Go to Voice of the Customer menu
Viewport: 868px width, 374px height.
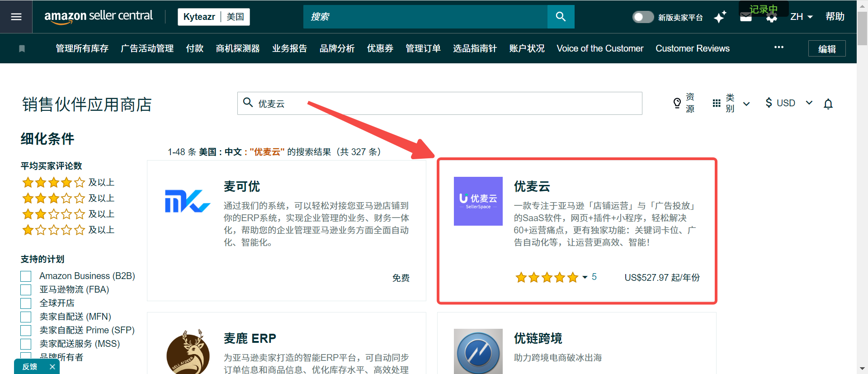click(599, 48)
